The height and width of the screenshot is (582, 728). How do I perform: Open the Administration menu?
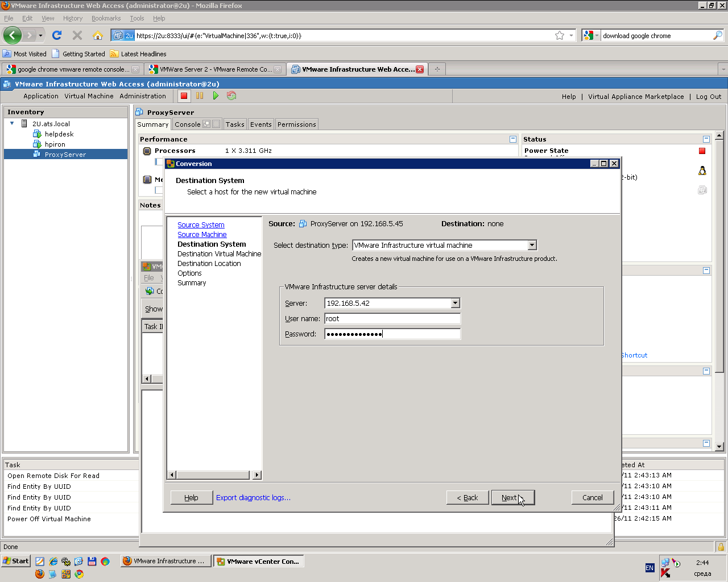pyautogui.click(x=143, y=96)
